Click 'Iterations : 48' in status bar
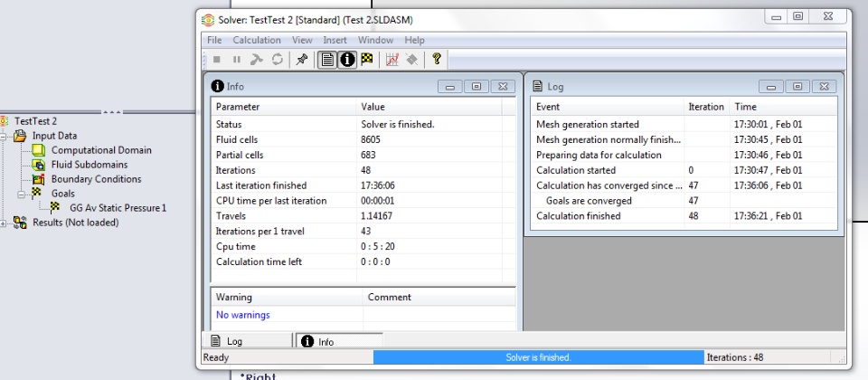 pyautogui.click(x=735, y=357)
